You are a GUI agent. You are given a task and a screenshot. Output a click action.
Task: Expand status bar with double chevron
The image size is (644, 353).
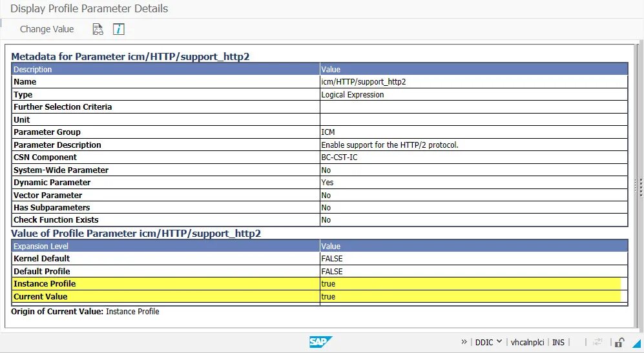click(x=464, y=341)
